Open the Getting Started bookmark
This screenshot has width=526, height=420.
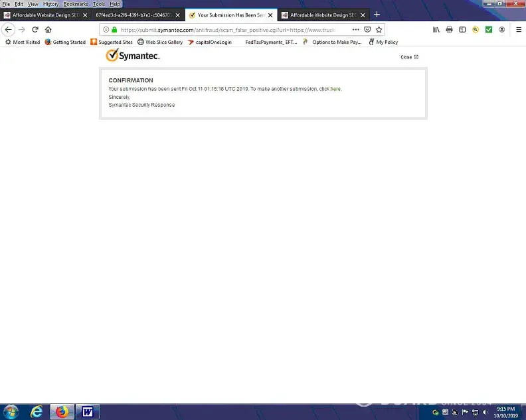coord(65,42)
